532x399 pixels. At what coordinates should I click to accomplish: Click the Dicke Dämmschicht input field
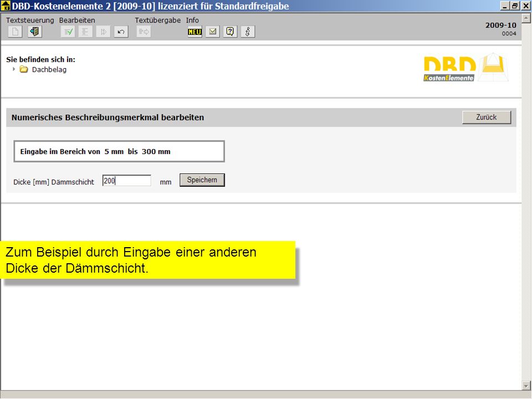126,181
